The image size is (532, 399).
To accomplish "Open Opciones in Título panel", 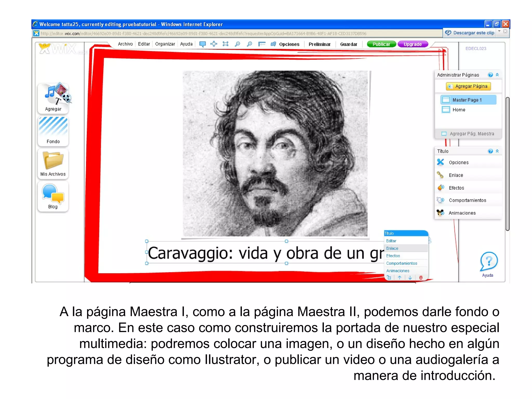I will [x=468, y=162].
